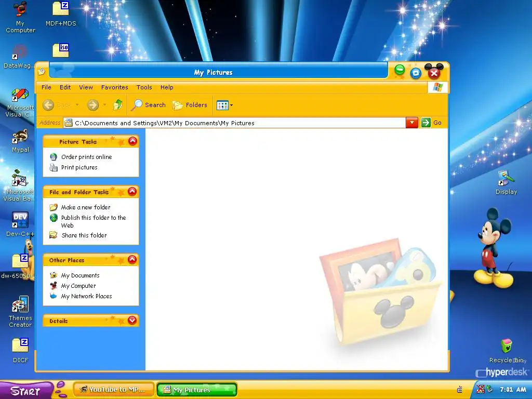The image size is (532, 399).
Task: Click the network tray icon with red X
Action: (481, 390)
